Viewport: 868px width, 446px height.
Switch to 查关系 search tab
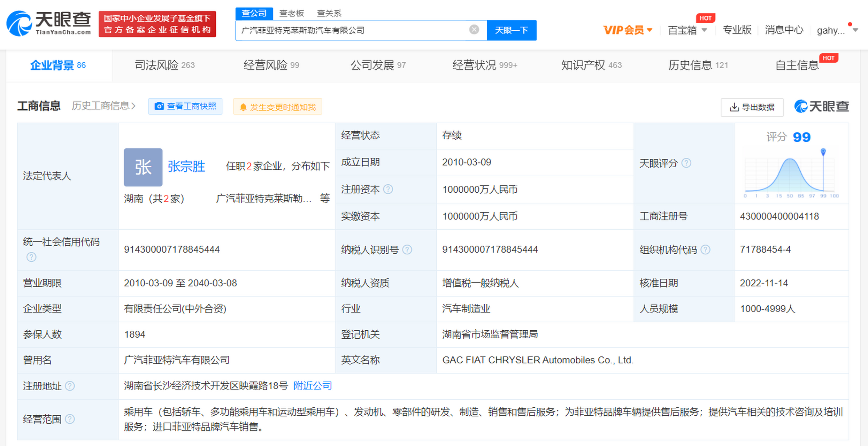coord(329,13)
